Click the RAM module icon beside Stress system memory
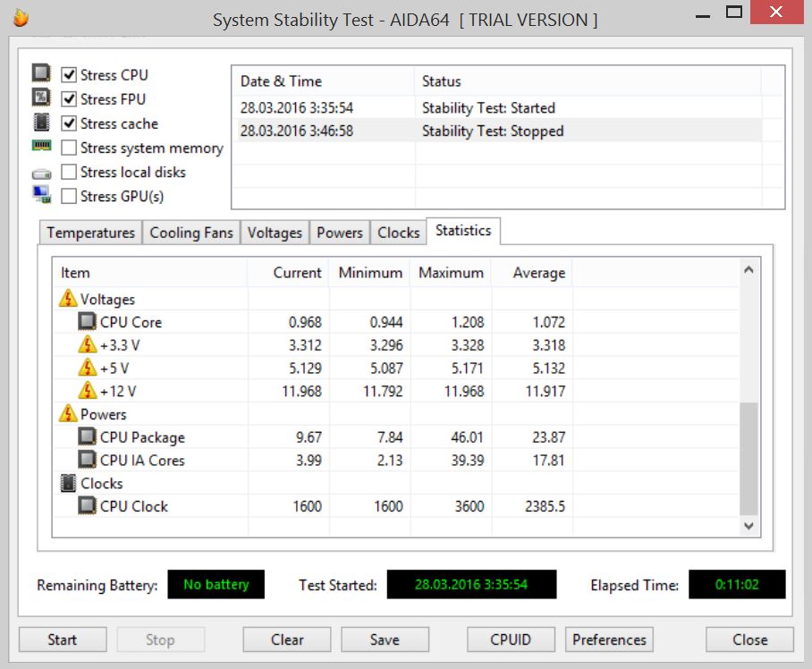 tap(41, 146)
